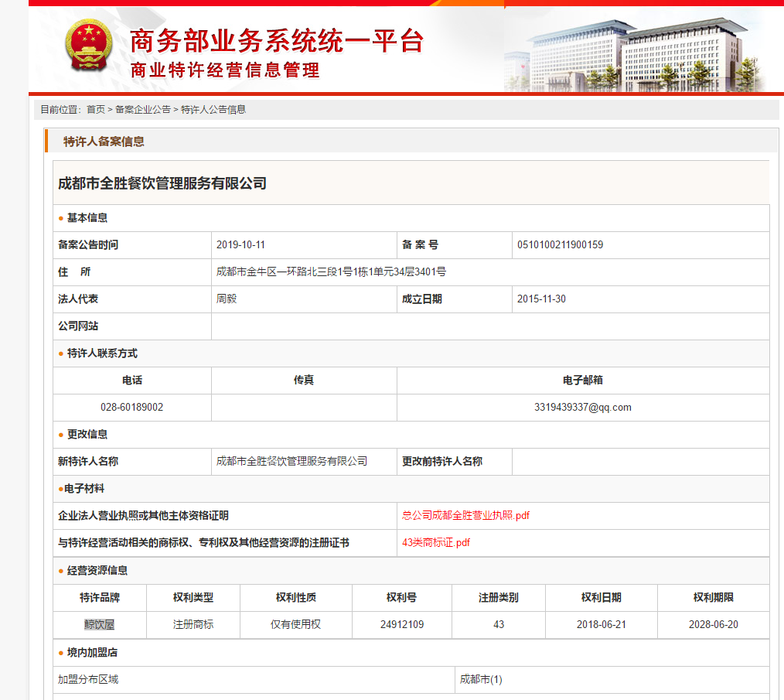Click the 公司网站 label
This screenshot has width=784, height=700.
pos(78,326)
